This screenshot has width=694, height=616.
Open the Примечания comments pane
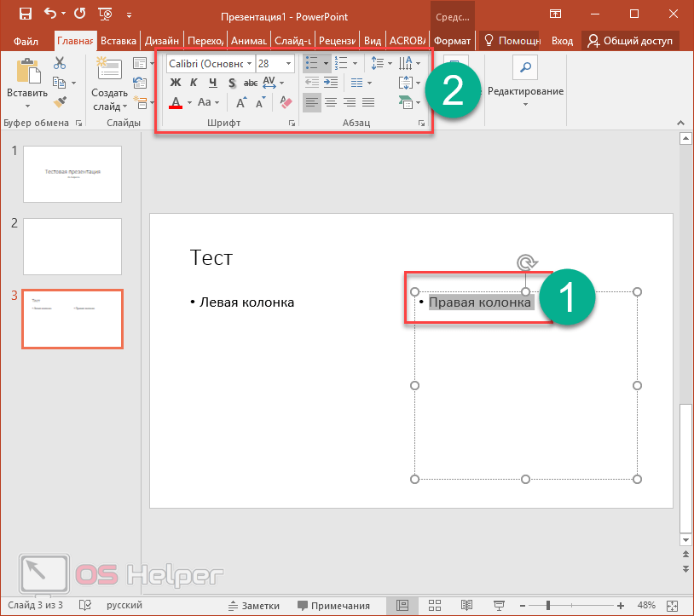(x=333, y=606)
